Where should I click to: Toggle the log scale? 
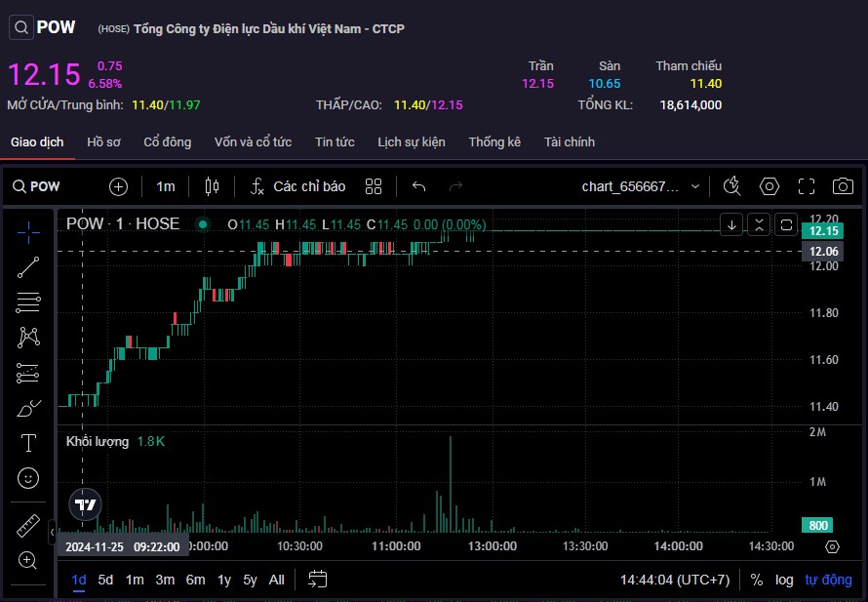[784, 580]
